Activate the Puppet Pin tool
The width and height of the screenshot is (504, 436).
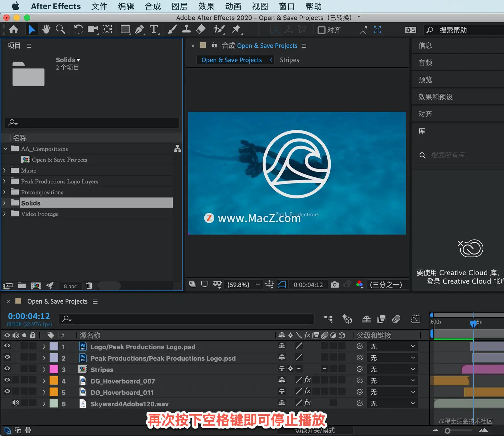click(237, 29)
